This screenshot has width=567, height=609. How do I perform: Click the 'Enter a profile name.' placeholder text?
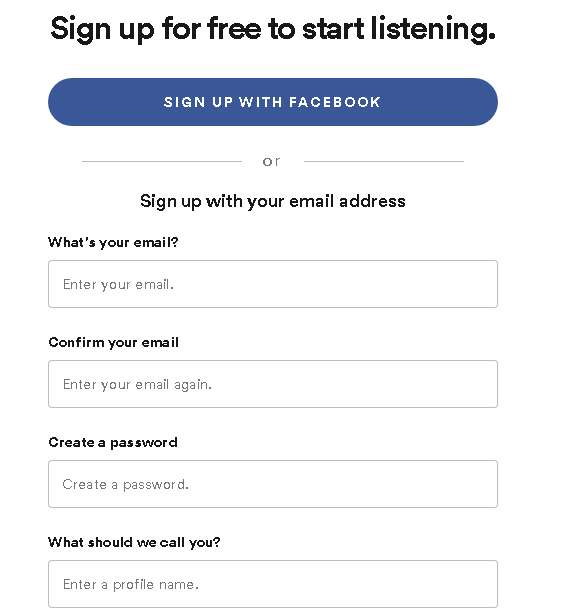[131, 584]
